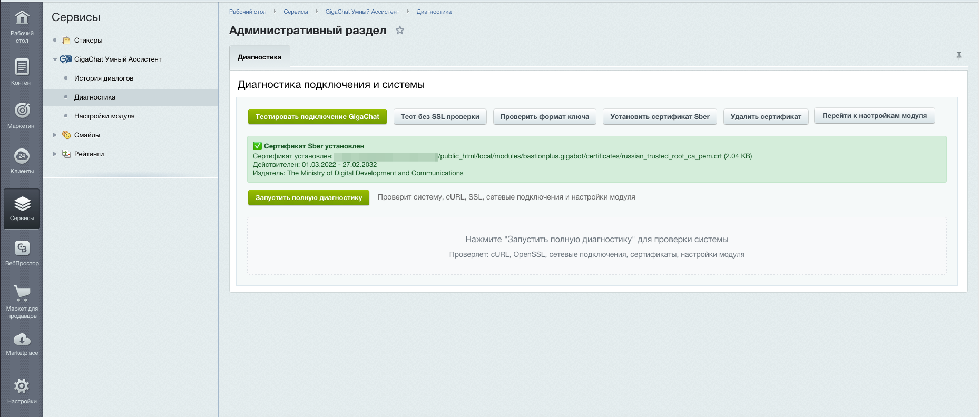Click the validity dates 01.03.2022 - 27.02.2032
This screenshot has height=417, width=980.
[x=339, y=165]
